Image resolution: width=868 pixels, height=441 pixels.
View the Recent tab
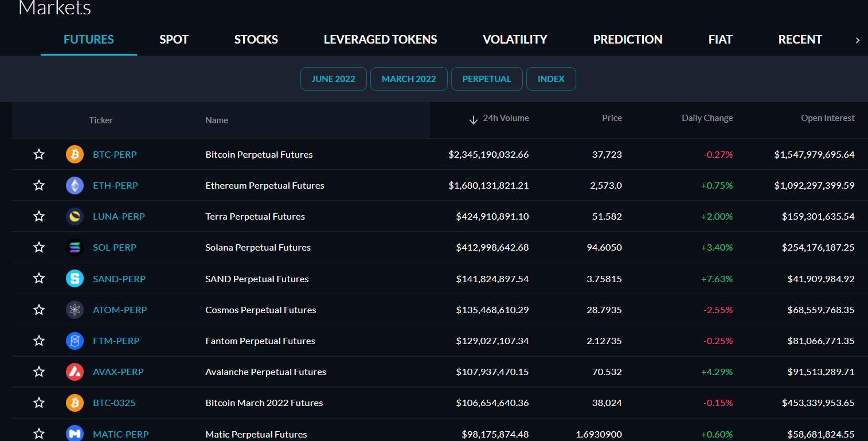click(800, 40)
